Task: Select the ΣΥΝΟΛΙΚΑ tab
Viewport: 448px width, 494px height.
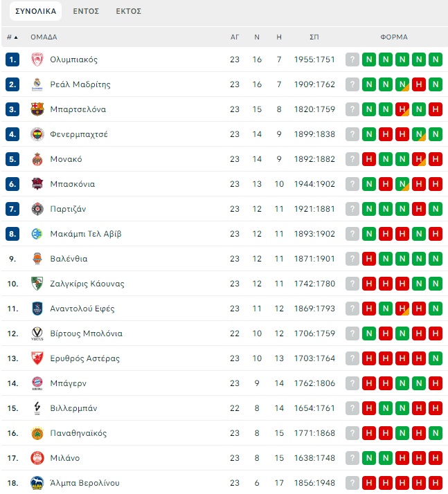Action: tap(35, 11)
